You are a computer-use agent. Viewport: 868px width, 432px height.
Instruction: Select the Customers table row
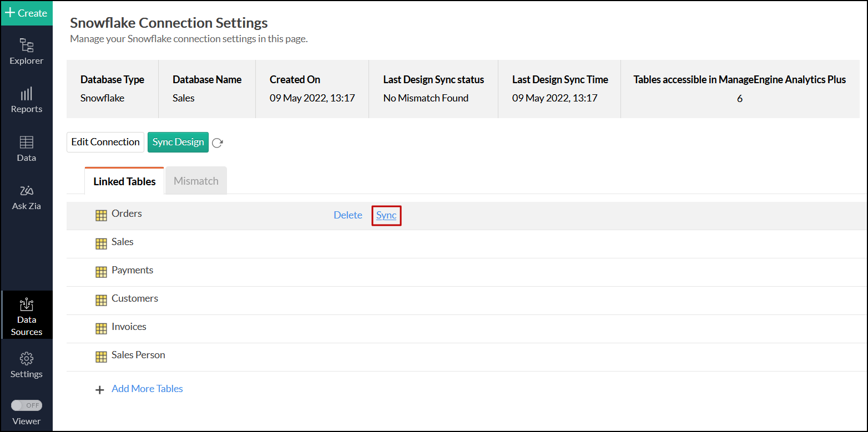coord(135,298)
